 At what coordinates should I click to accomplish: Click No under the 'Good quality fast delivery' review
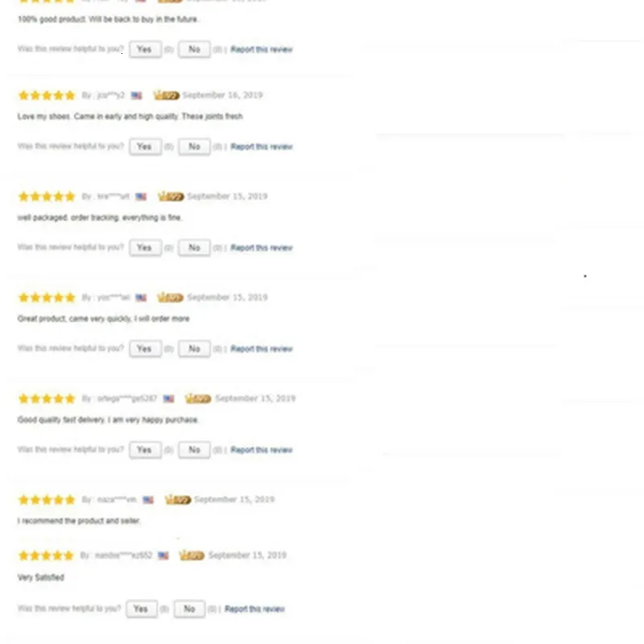point(194,450)
